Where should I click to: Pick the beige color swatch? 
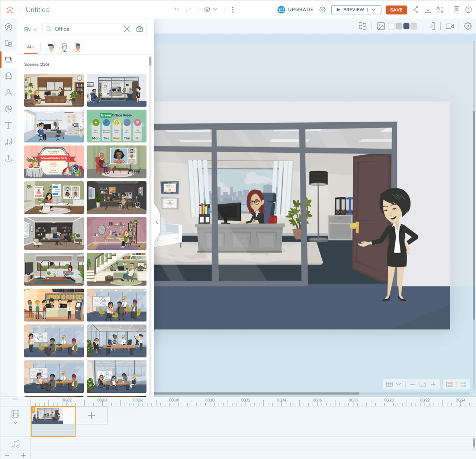(414, 26)
